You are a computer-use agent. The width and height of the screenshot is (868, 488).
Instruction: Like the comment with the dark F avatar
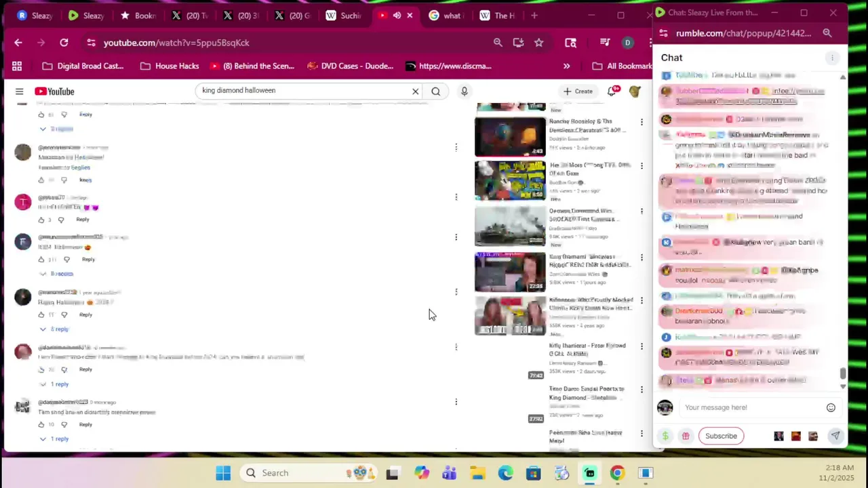pyautogui.click(x=41, y=260)
